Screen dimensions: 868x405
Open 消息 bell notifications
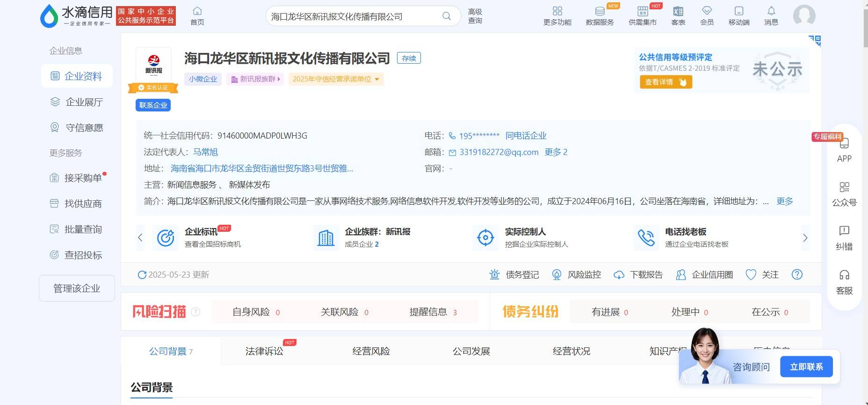[771, 11]
